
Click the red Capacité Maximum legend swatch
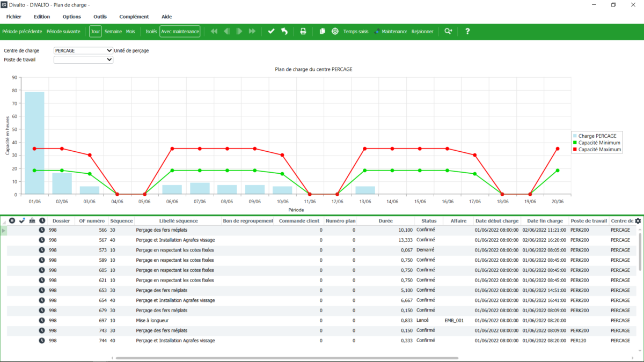(575, 150)
